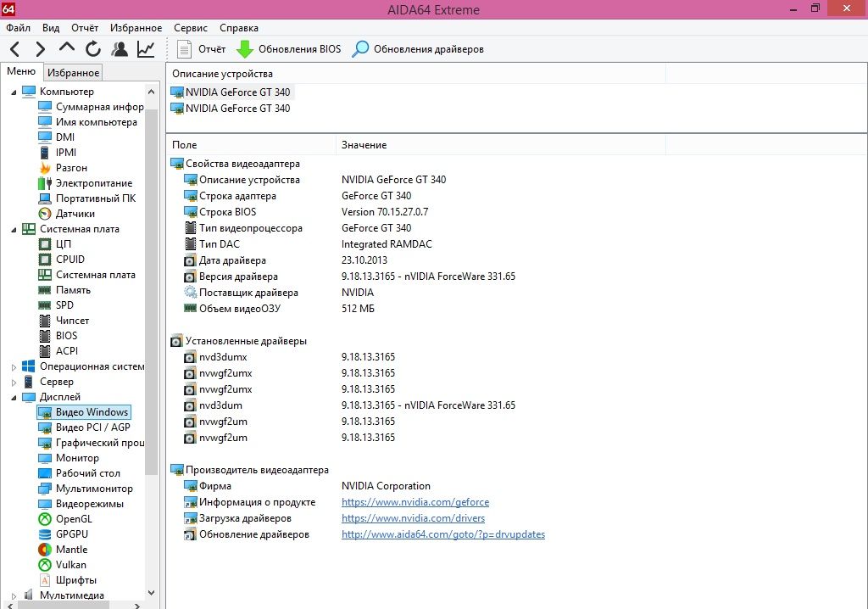Open ЦП processor icon item
The image size is (868, 609).
pyautogui.click(x=45, y=243)
